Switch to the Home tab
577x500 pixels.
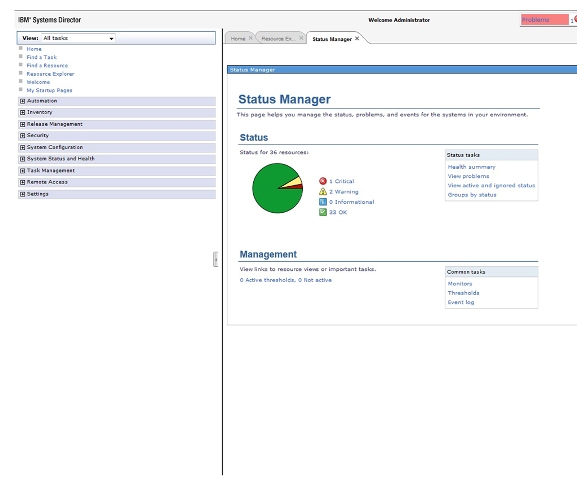click(x=238, y=39)
